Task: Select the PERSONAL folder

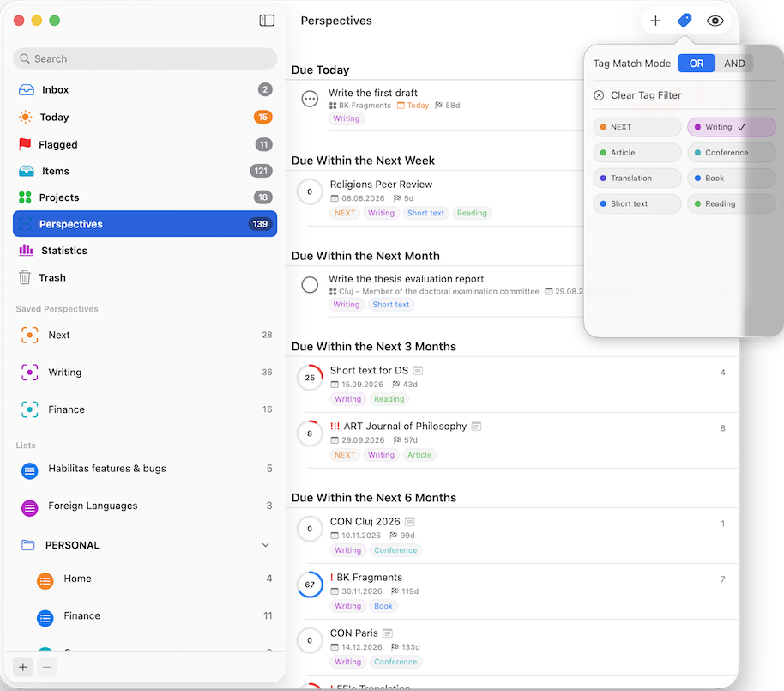Action: coord(145,545)
